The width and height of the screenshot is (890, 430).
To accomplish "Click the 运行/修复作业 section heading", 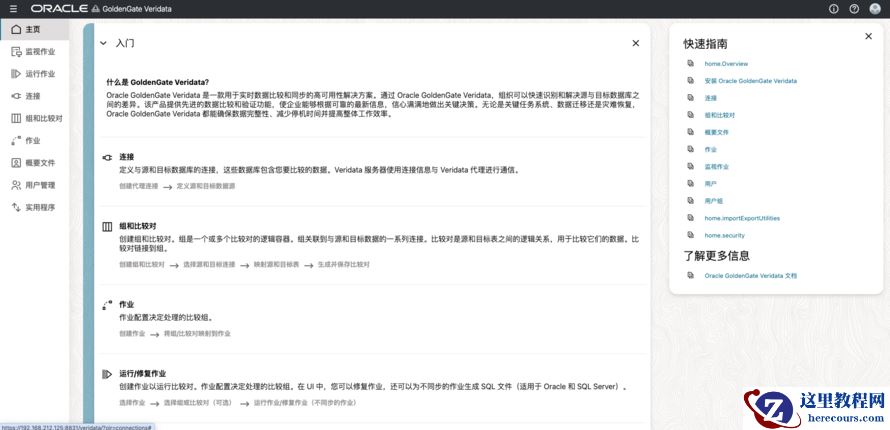I will pyautogui.click(x=142, y=374).
